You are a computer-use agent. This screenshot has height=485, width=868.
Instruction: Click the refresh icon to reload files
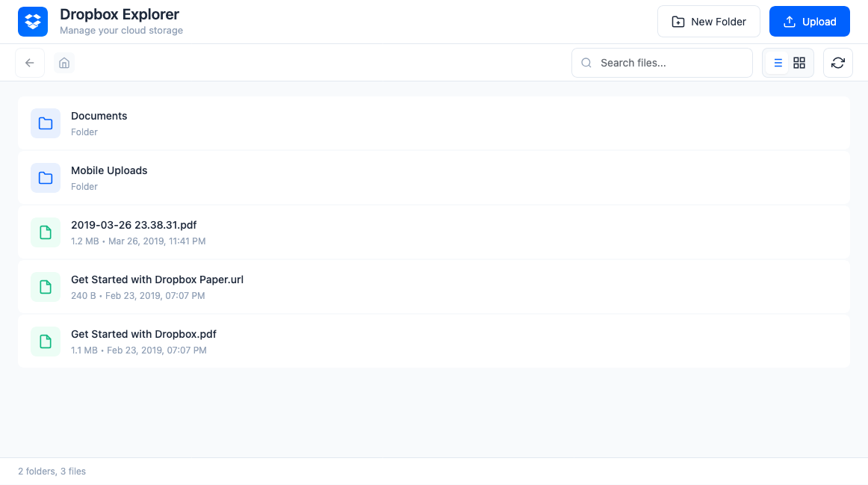pos(837,63)
